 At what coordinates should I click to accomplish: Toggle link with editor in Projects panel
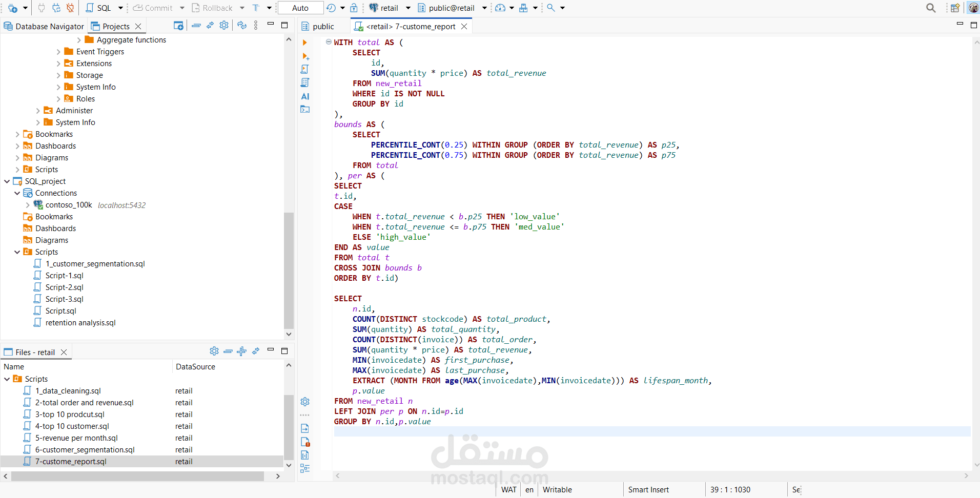point(210,25)
